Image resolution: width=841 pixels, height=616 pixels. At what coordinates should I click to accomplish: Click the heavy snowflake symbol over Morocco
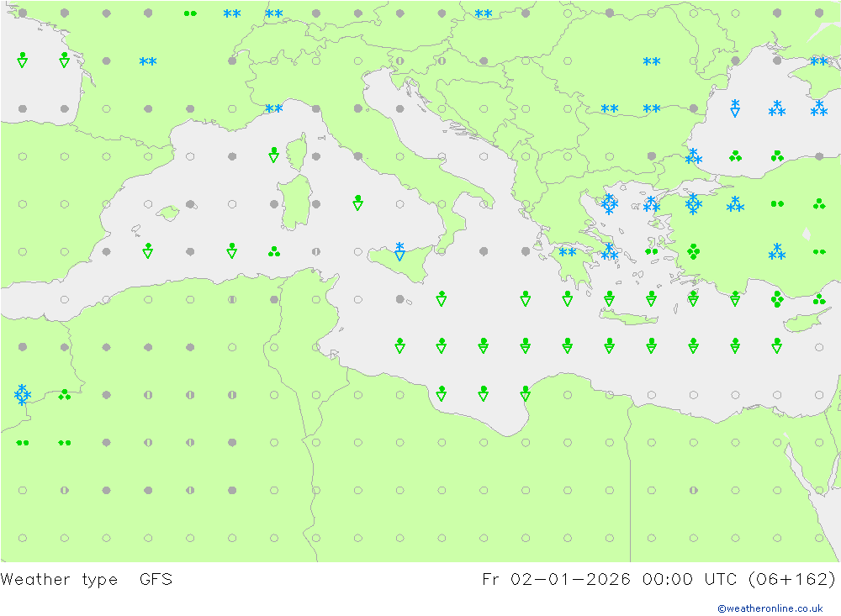(x=23, y=395)
